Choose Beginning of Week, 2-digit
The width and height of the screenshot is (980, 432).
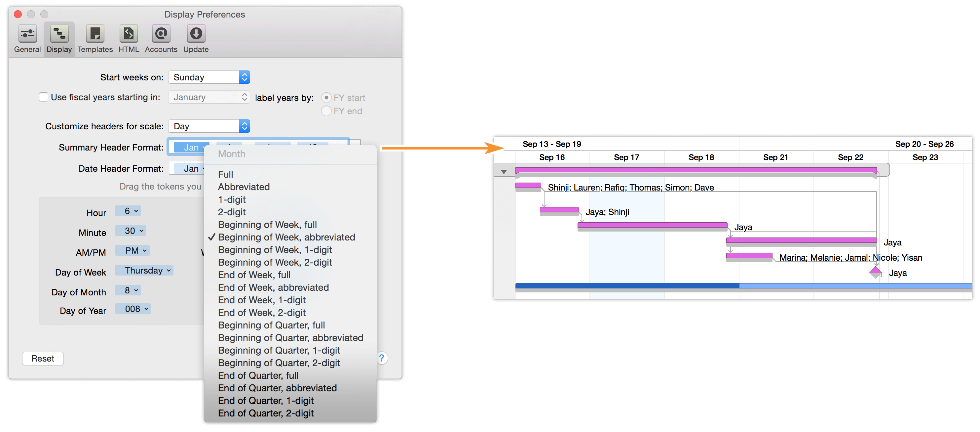[290, 262]
